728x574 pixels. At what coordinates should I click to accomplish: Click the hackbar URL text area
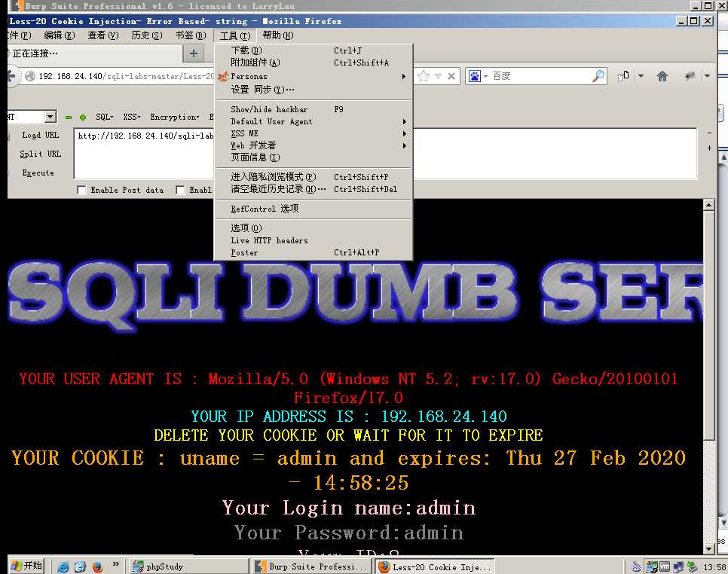point(385,154)
